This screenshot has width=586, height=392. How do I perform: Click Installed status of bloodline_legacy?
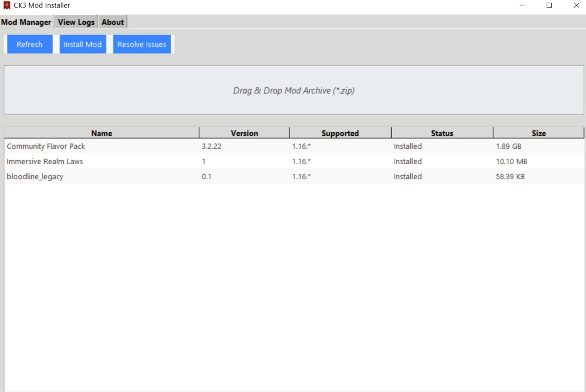coord(407,176)
